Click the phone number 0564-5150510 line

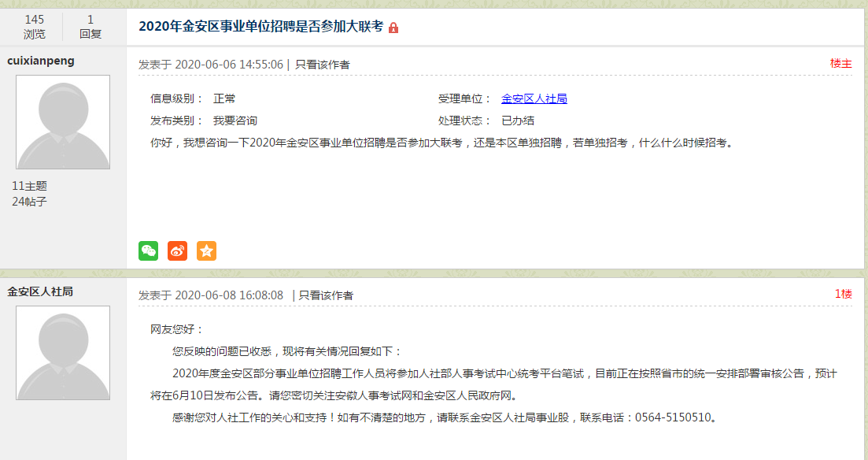[x=447, y=418]
